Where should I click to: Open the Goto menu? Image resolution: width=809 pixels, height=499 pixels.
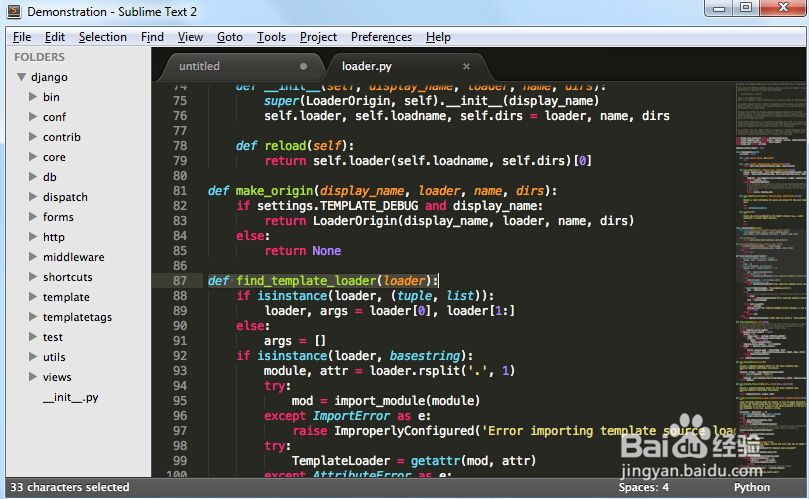tap(230, 37)
